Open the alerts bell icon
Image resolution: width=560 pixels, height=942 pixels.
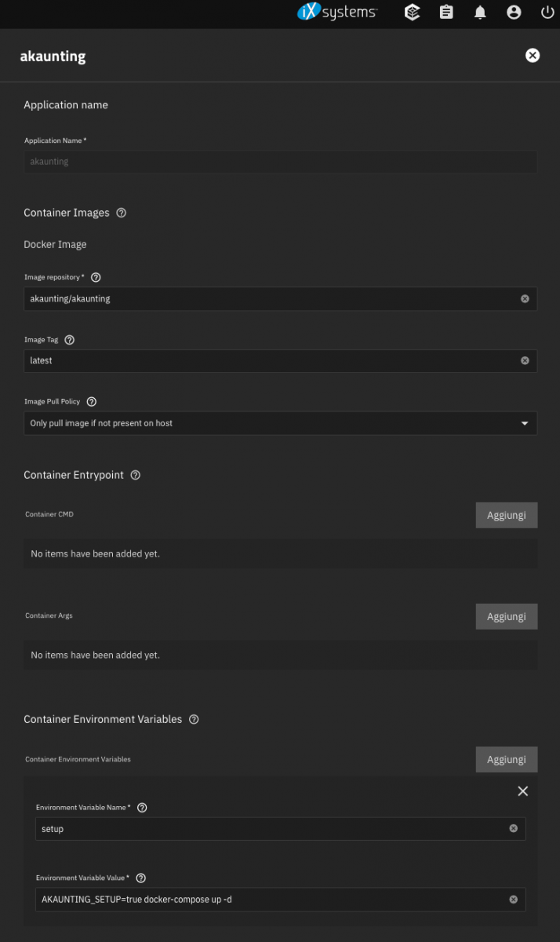pyautogui.click(x=480, y=13)
